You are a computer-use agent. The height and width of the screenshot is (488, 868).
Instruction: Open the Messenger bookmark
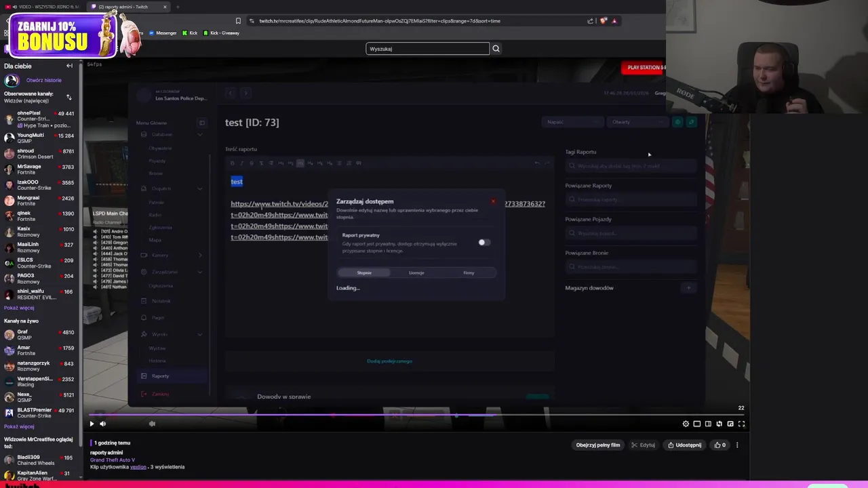(x=161, y=33)
